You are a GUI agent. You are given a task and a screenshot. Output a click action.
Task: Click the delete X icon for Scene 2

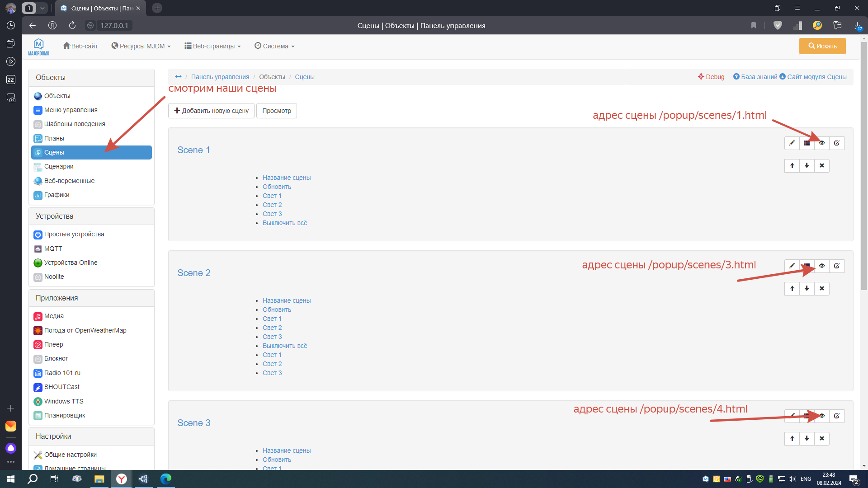point(822,289)
